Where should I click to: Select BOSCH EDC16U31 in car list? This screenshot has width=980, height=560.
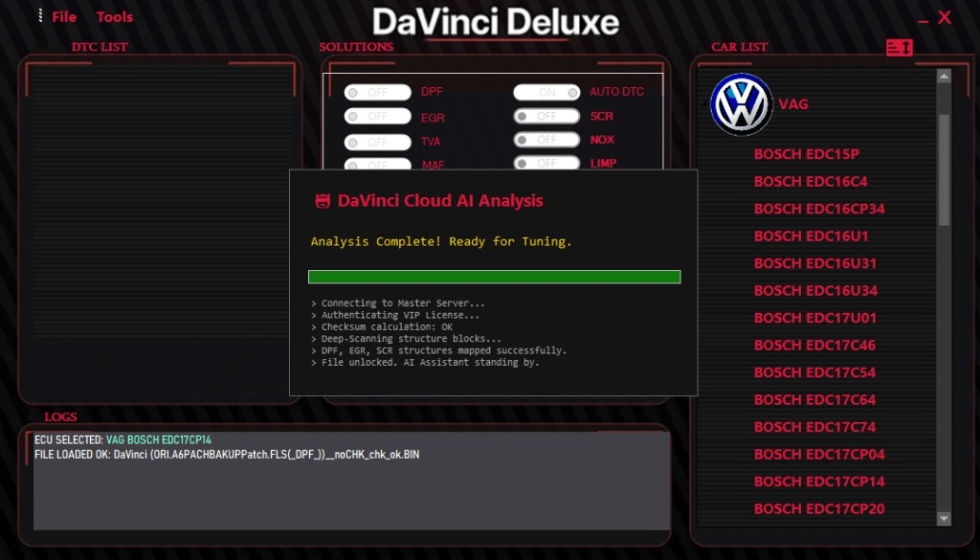tap(815, 264)
